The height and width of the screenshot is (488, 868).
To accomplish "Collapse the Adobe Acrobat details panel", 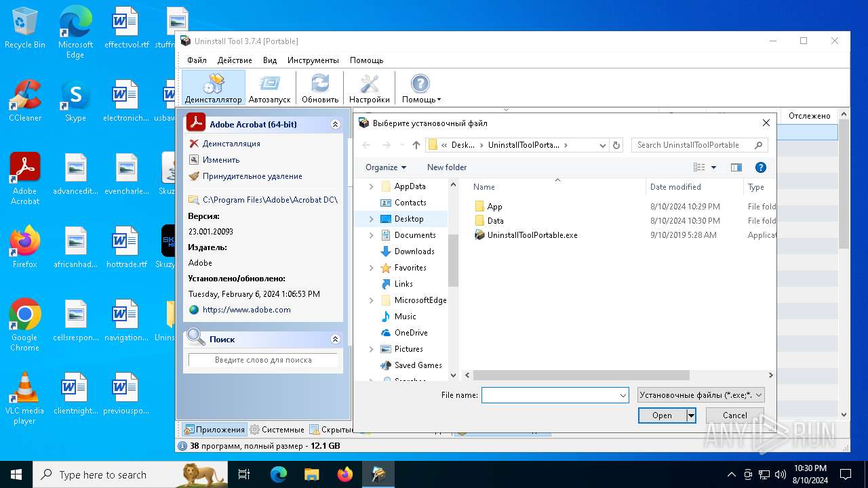I will [335, 125].
